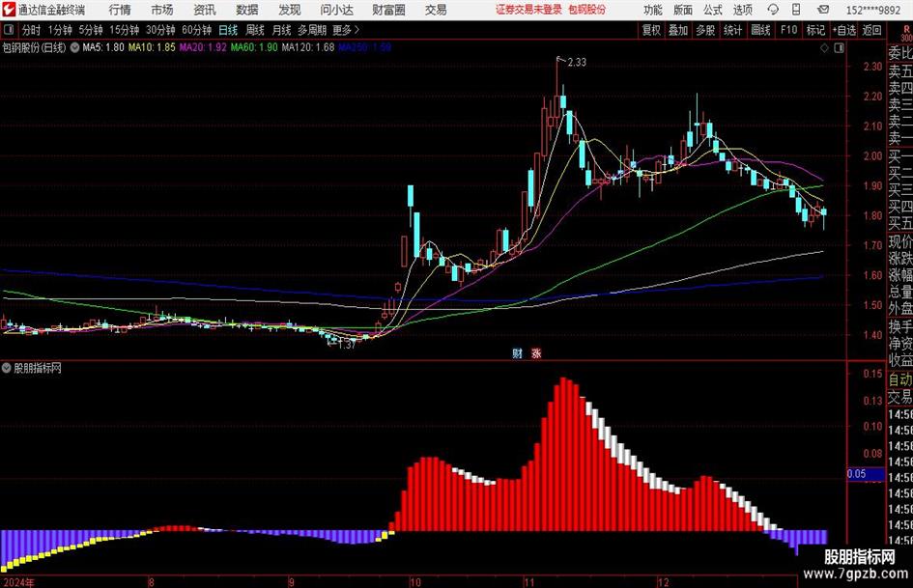This screenshot has width=913, height=588.
Task: Open the 问小达 menu
Action: tap(336, 10)
